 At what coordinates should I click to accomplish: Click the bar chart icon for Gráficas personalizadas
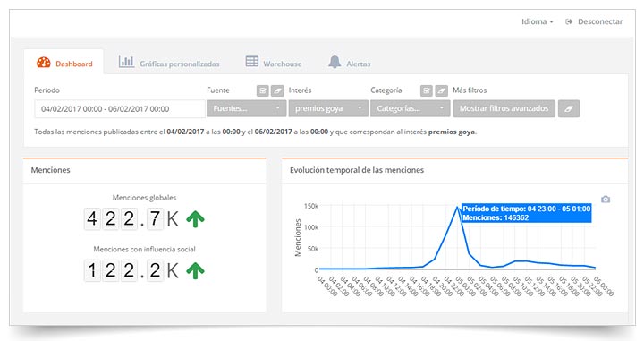click(x=126, y=62)
